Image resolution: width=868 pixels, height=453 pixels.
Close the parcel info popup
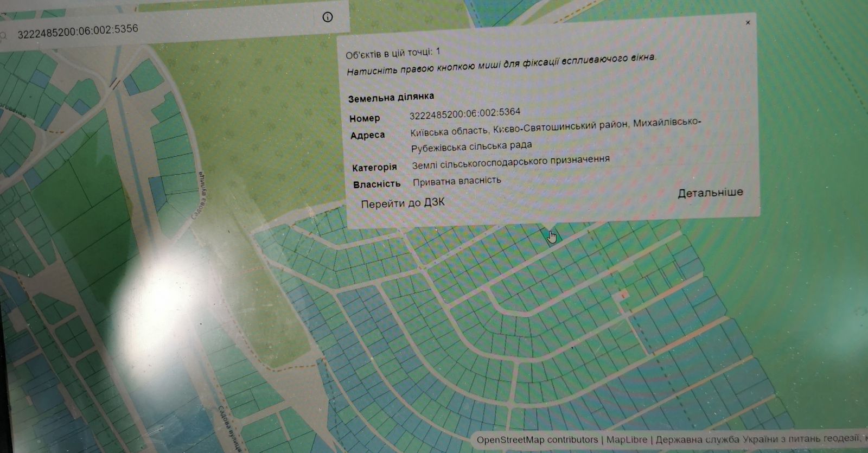pyautogui.click(x=748, y=23)
